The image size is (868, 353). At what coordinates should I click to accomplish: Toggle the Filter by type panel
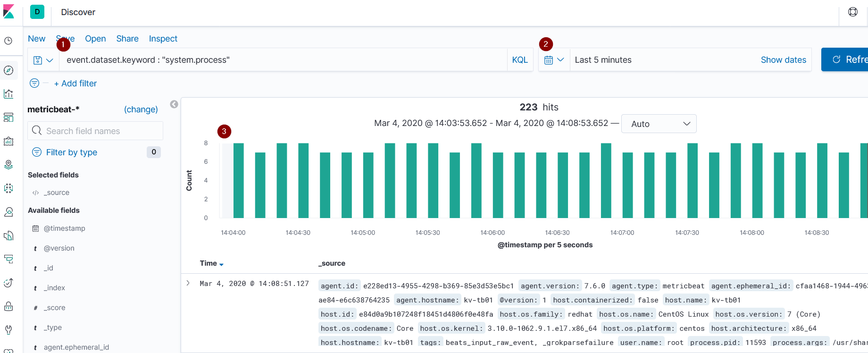point(72,152)
